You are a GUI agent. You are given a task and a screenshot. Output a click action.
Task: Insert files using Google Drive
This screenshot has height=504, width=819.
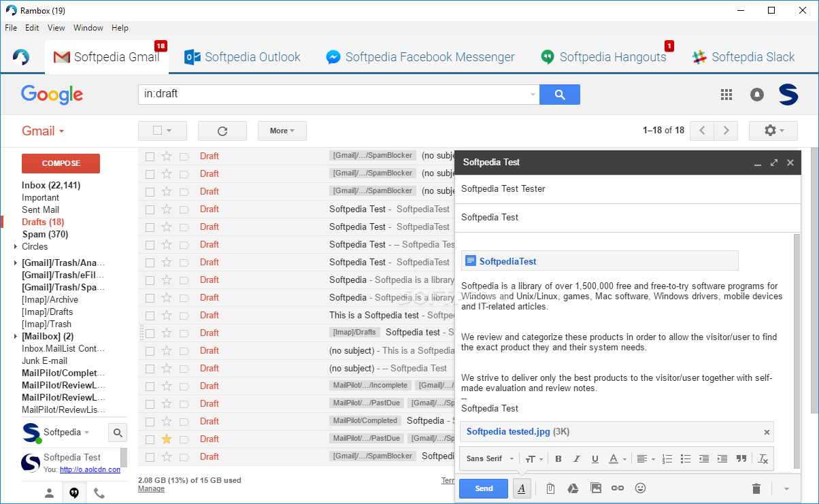click(x=573, y=488)
